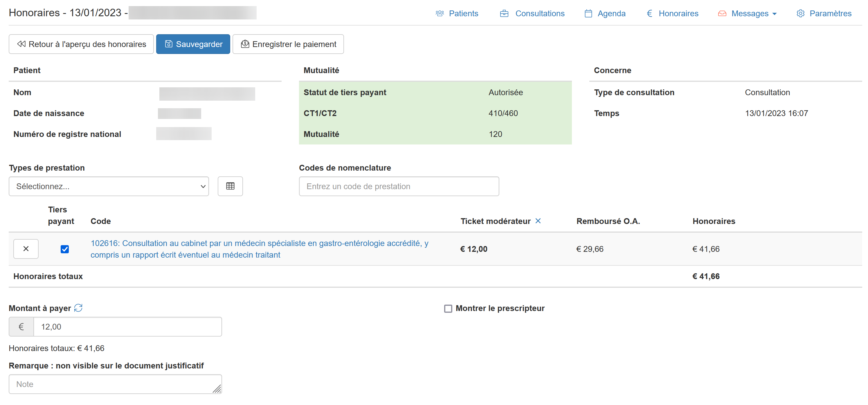Click the Agenda calendar icon
The width and height of the screenshot is (868, 405).
click(588, 13)
